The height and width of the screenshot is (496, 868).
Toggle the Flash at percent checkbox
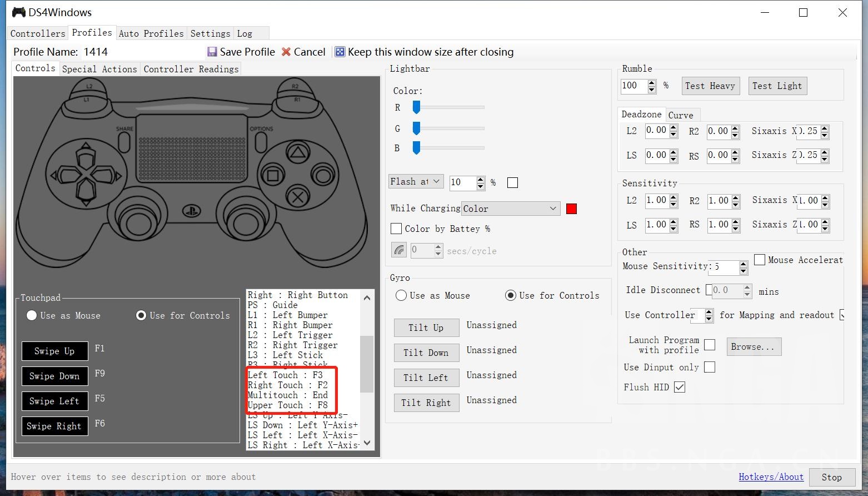point(512,182)
